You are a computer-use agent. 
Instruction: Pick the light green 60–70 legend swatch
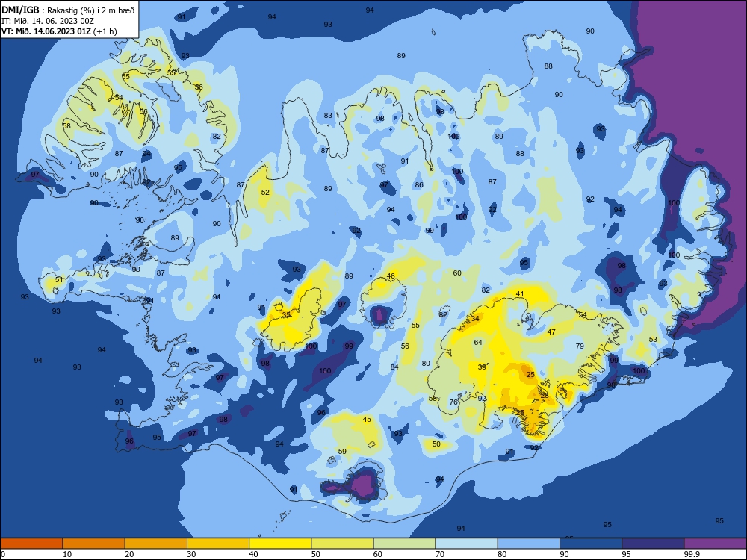tap(404, 544)
